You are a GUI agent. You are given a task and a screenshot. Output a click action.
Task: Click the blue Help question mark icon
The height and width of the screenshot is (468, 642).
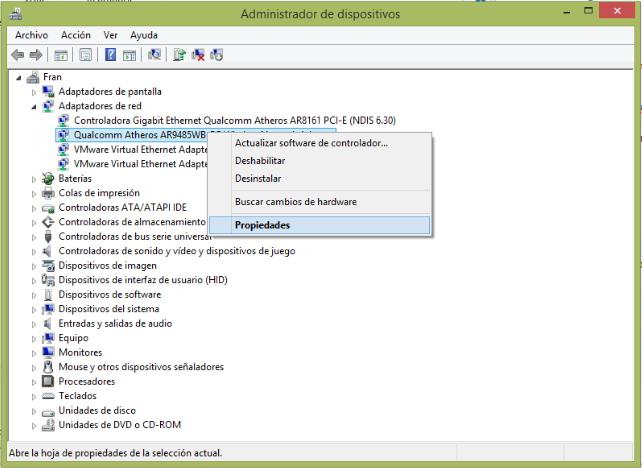click(x=110, y=54)
